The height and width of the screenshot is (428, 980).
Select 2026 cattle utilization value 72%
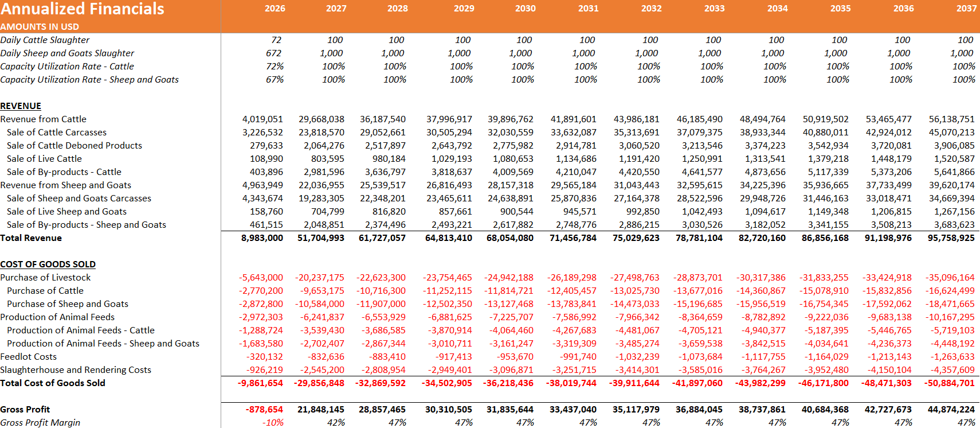275,66
